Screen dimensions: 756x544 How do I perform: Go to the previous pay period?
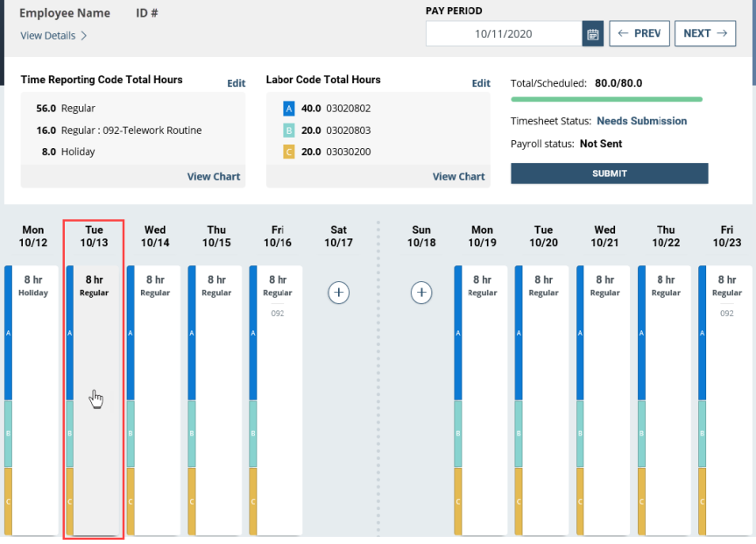tap(639, 33)
